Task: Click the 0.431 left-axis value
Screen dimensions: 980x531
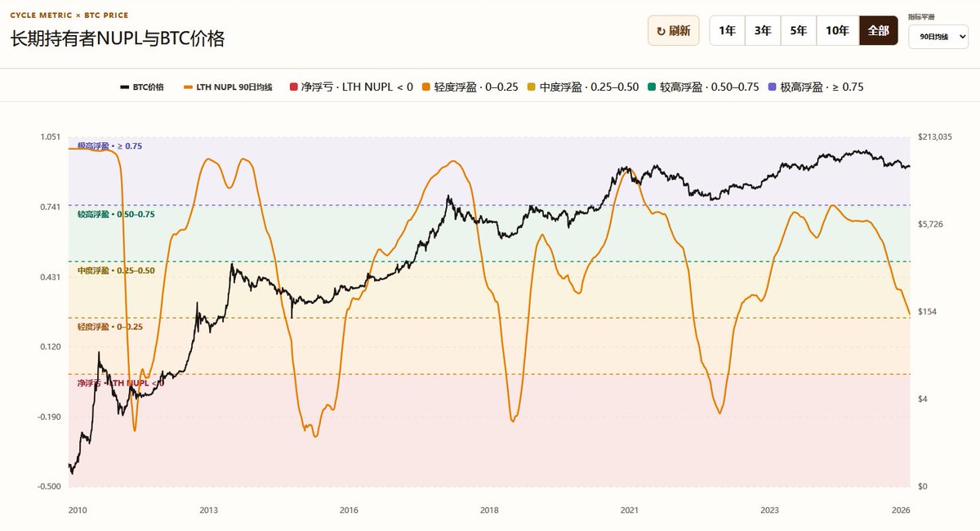Action: 50,277
